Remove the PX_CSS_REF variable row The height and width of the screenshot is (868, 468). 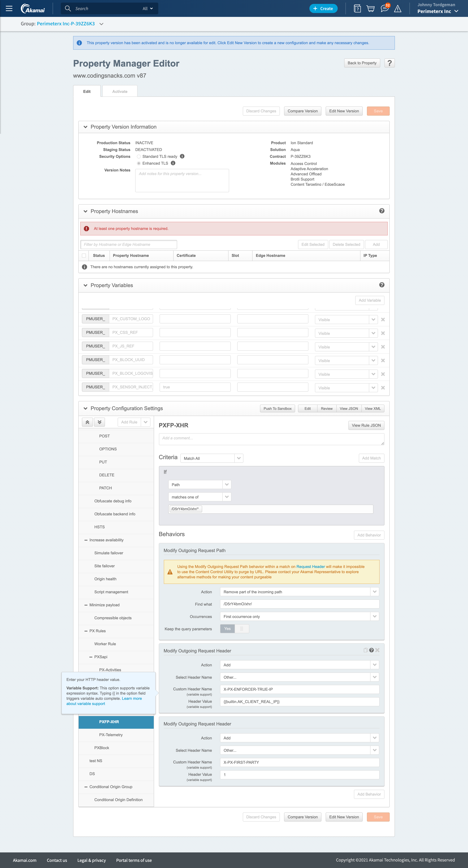(x=383, y=333)
